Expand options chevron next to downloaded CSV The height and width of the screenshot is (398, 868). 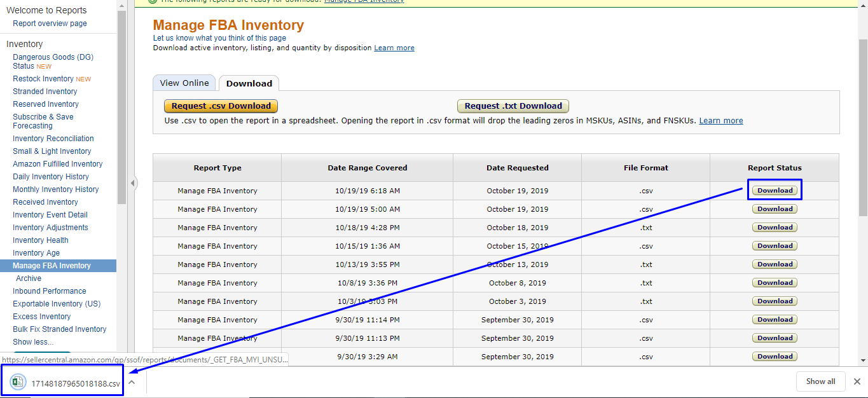coord(132,382)
